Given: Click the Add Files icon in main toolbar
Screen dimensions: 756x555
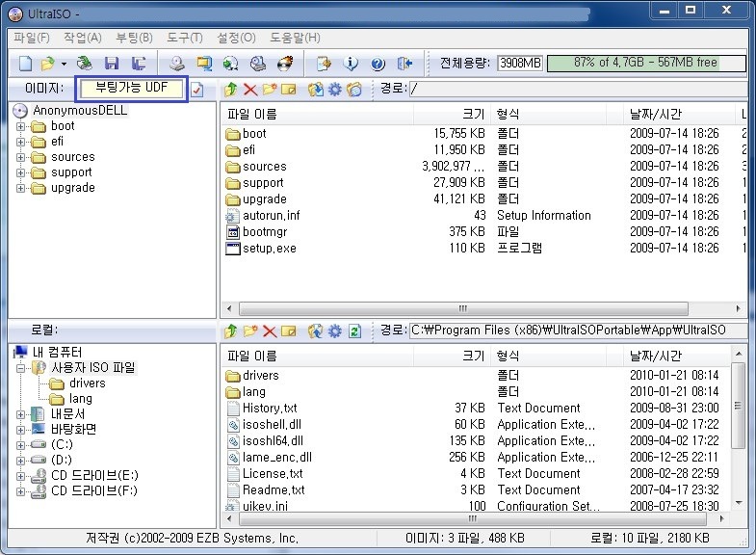Looking at the screenshot, I should click(324, 64).
